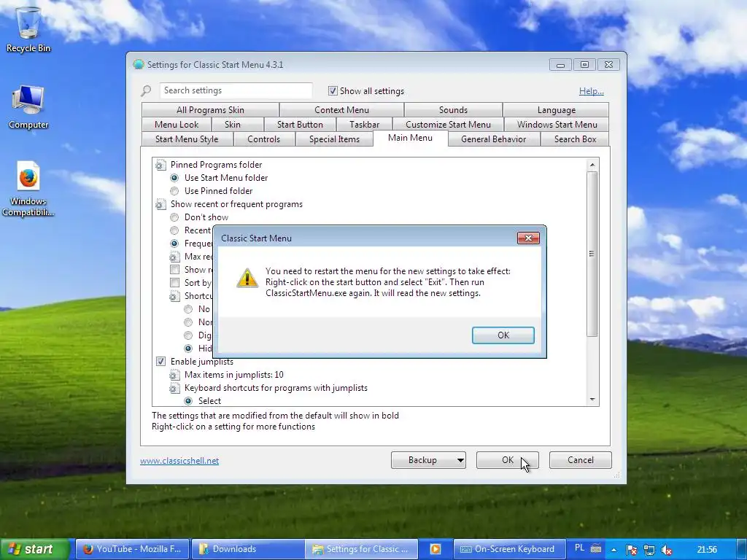Click the Settings for Classic taskbar button
This screenshot has width=747, height=560.
pyautogui.click(x=362, y=549)
